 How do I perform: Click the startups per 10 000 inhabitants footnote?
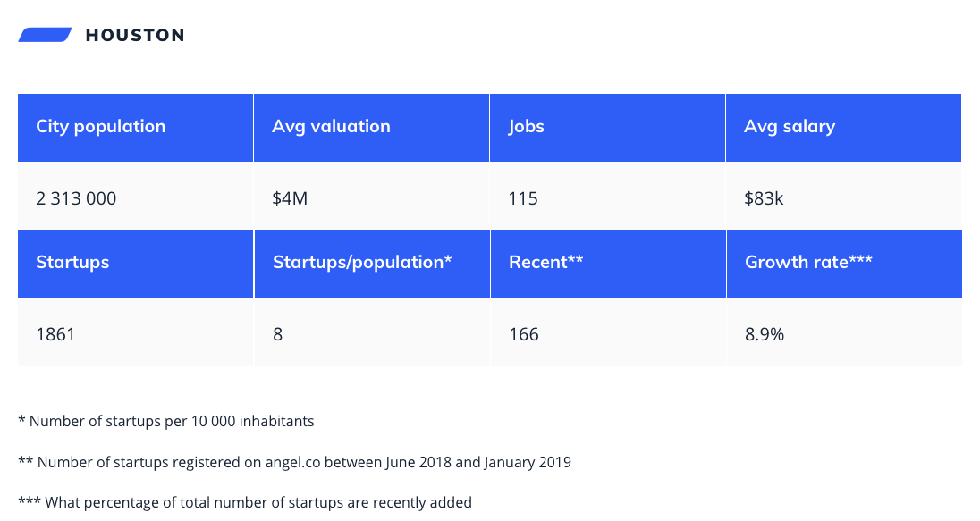166,421
